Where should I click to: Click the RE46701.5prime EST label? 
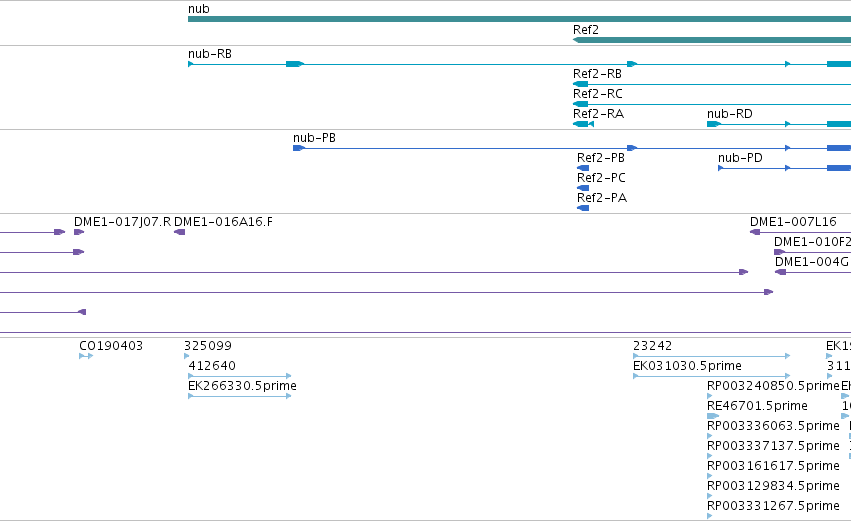(757, 406)
